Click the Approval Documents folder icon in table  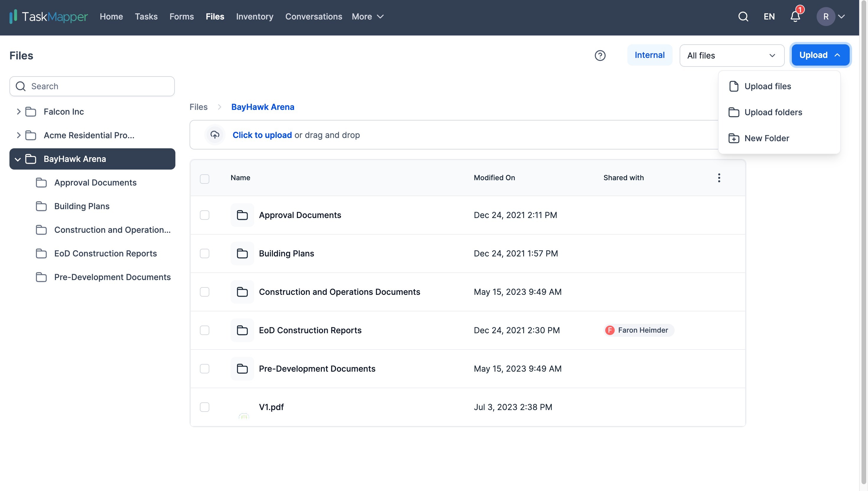pos(242,215)
